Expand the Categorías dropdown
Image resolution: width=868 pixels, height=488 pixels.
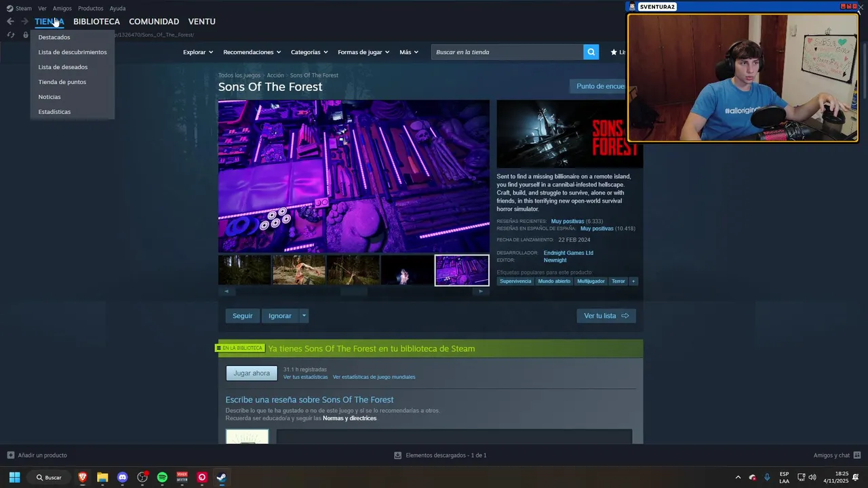(309, 52)
